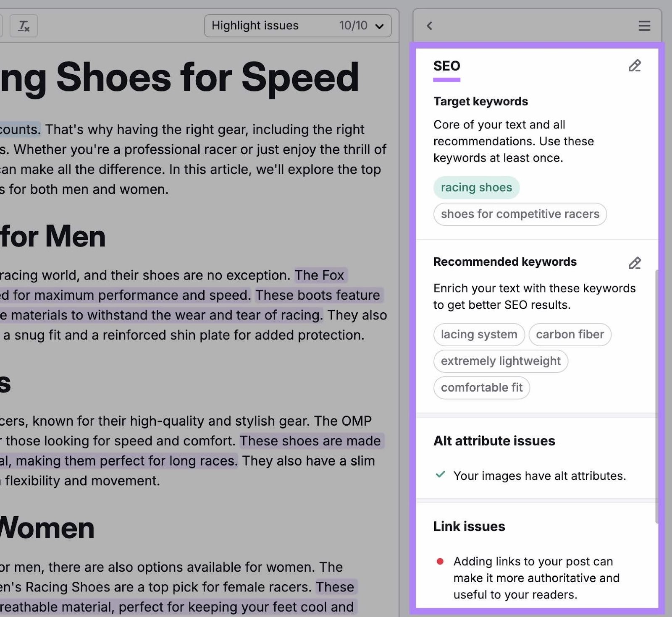Click highlighted sentence 'These boots feature'

(318, 295)
